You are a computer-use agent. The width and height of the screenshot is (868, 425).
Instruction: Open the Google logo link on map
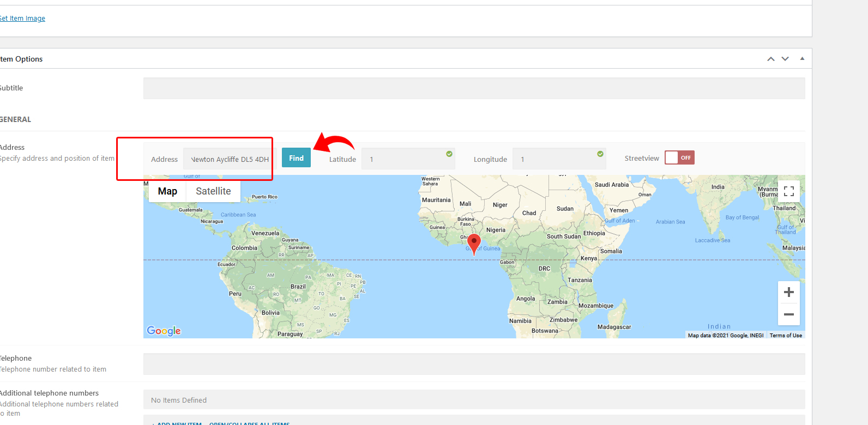tap(164, 331)
